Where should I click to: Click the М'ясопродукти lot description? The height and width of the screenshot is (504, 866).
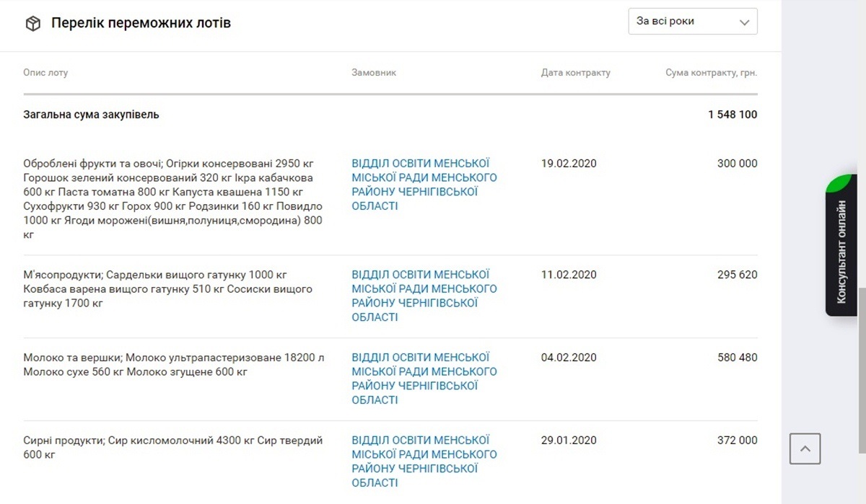pyautogui.click(x=168, y=289)
